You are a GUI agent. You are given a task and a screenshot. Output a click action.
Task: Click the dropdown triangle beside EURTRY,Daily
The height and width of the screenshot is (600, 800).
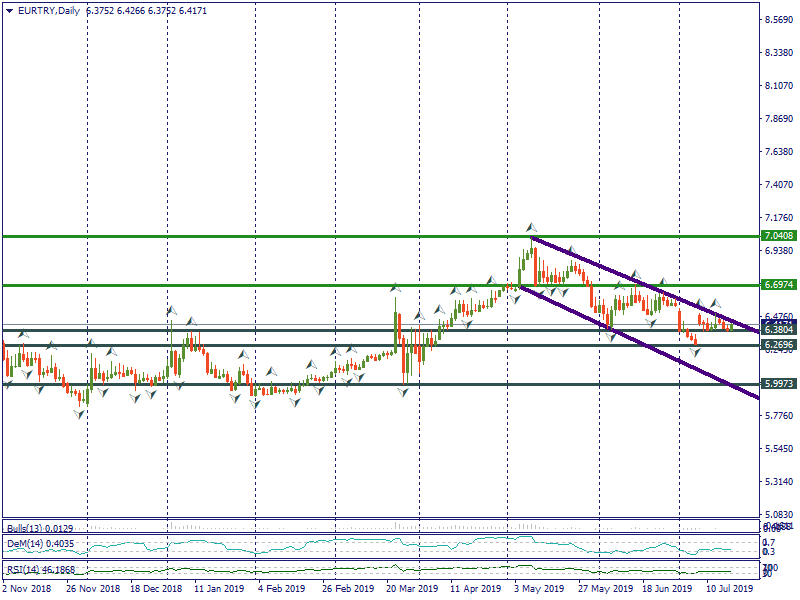point(9,11)
